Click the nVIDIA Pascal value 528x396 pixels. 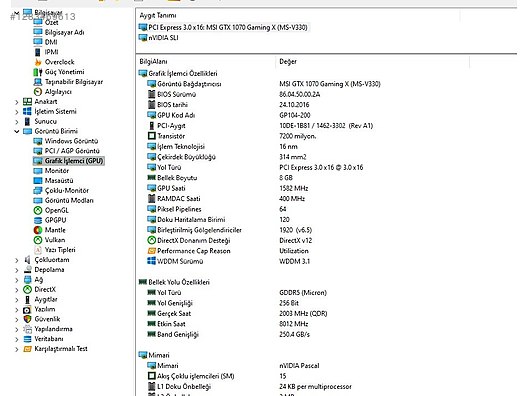click(299, 366)
